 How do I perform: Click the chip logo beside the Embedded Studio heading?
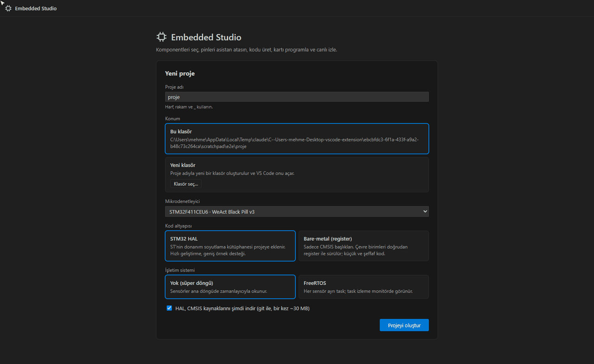161,37
